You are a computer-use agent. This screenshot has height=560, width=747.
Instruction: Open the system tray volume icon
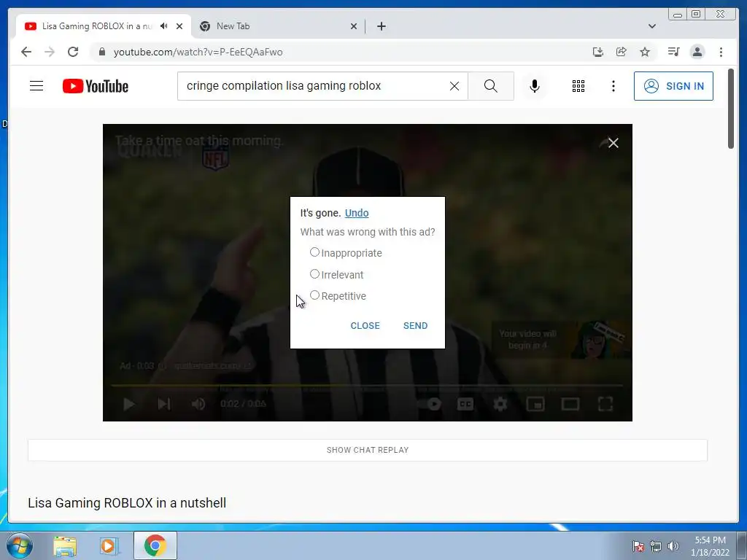(673, 546)
